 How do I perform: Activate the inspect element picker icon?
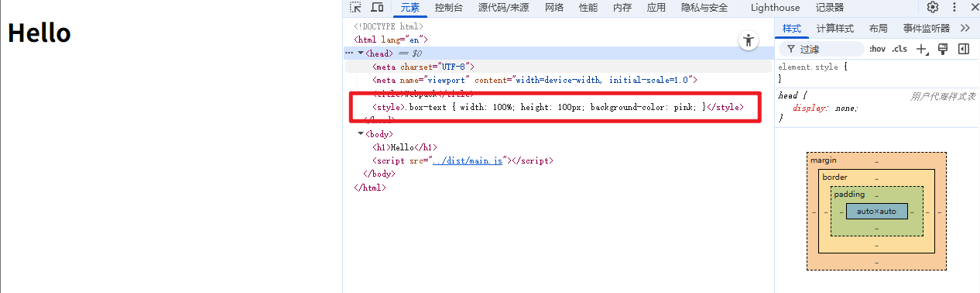(356, 8)
